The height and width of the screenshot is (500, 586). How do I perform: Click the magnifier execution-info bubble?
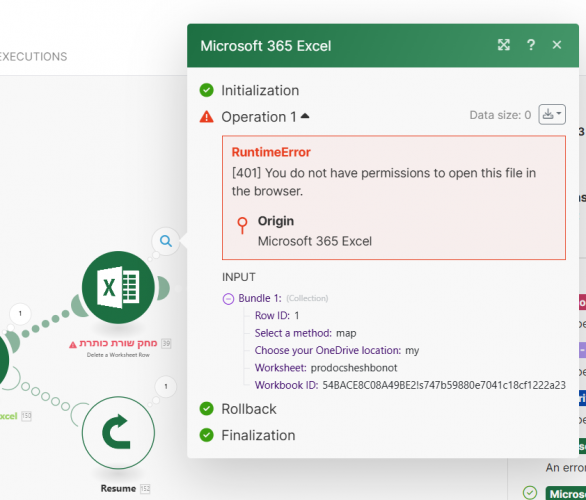coord(166,241)
